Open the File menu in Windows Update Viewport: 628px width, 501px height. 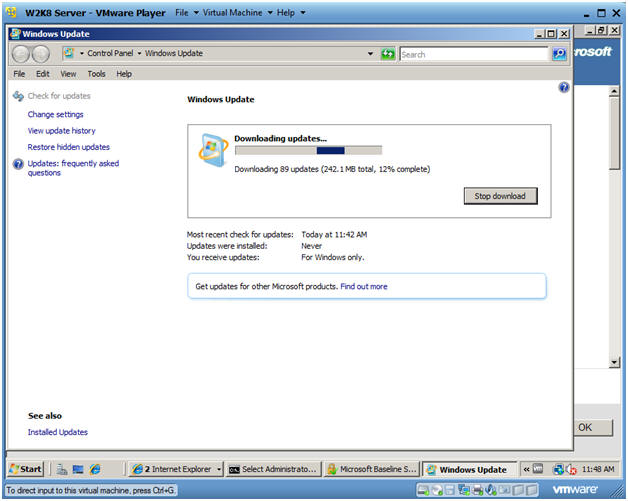tap(19, 74)
